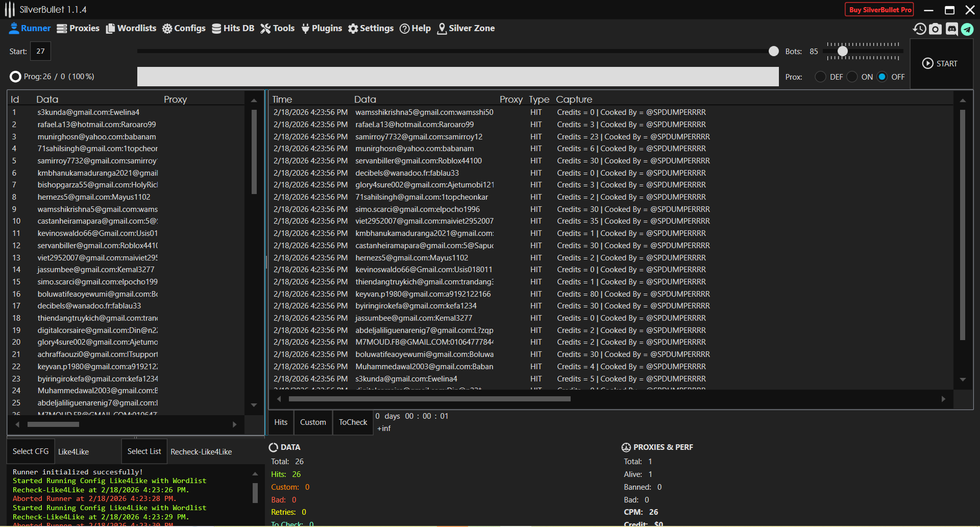Click the hits panel horizontal scrollbar thumb

point(430,399)
